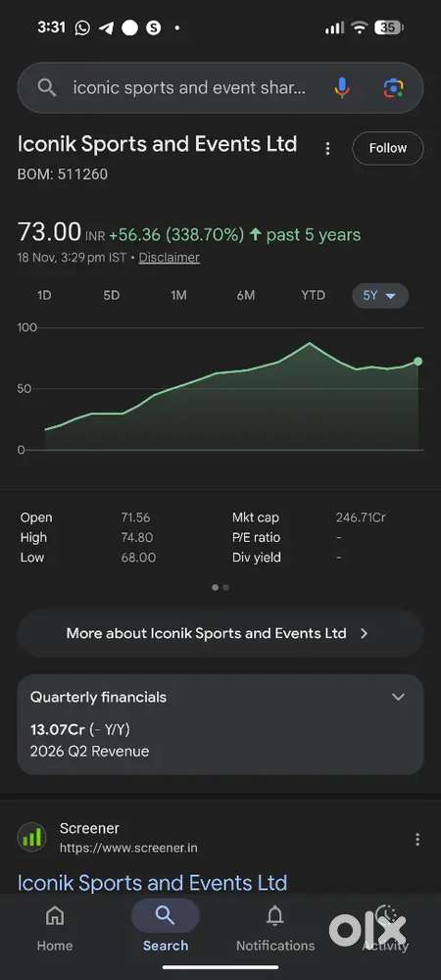This screenshot has height=980, width=441.
Task: Open the 5Y range dropdown
Action: tap(380, 296)
